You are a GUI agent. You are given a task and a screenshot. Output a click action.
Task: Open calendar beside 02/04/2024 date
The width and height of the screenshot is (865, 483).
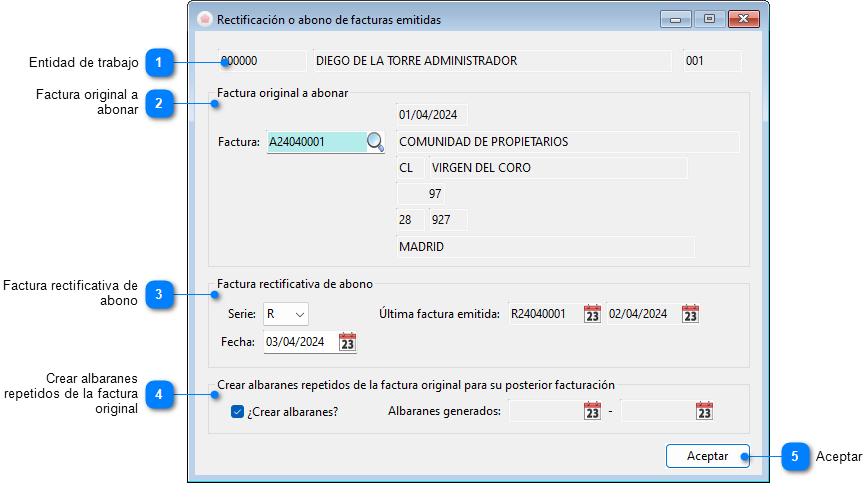point(690,314)
